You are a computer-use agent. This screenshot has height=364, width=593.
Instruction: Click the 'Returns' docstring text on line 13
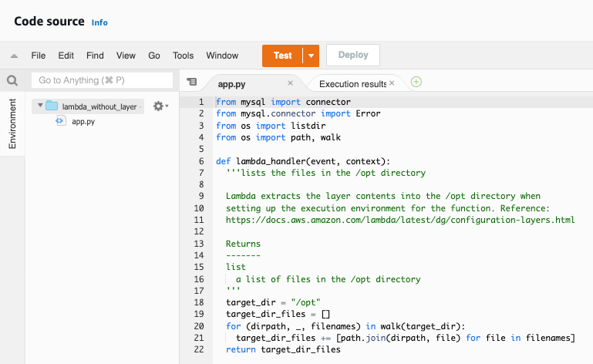243,244
